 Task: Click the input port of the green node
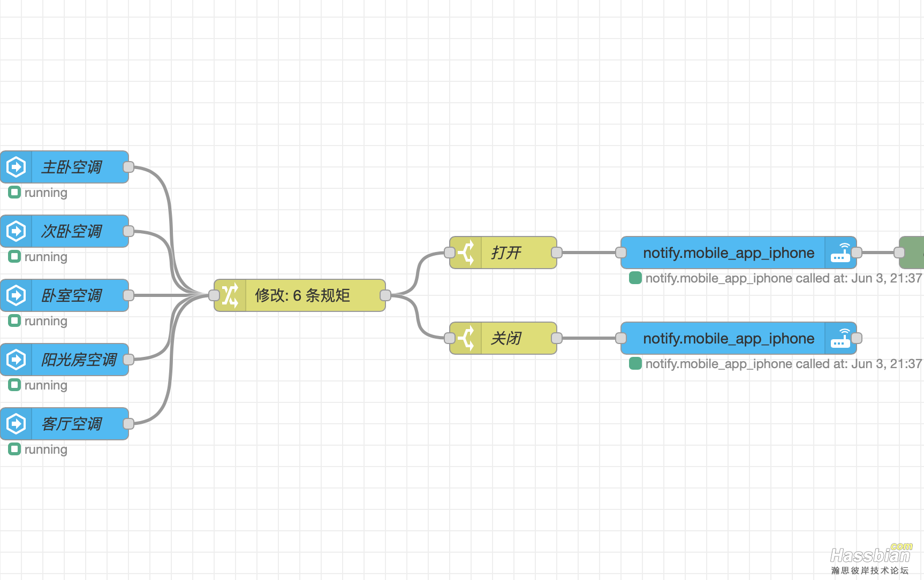pos(899,253)
